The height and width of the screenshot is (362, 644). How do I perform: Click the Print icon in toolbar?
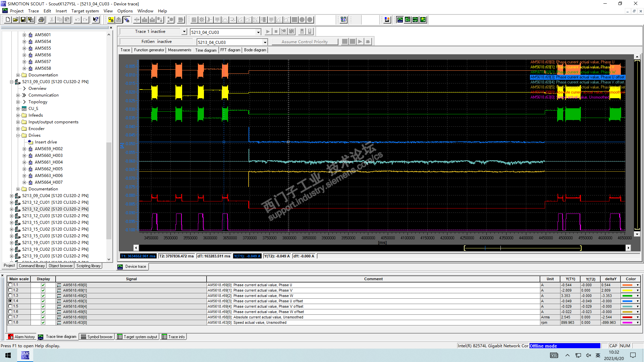tap(41, 20)
